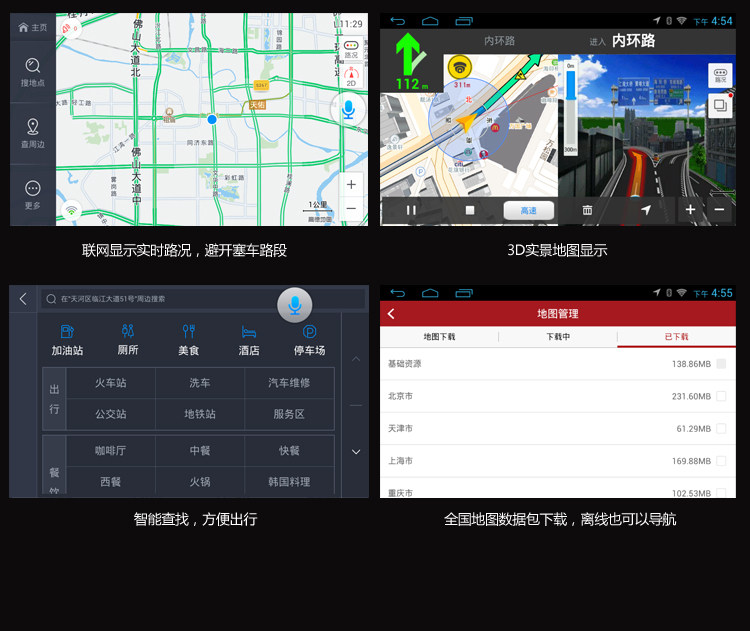Expand category list with down chevron

pos(356,452)
